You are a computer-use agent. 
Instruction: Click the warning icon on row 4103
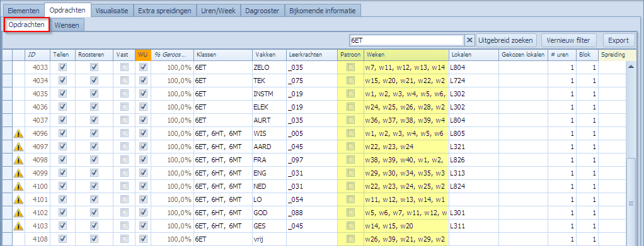pos(18,226)
